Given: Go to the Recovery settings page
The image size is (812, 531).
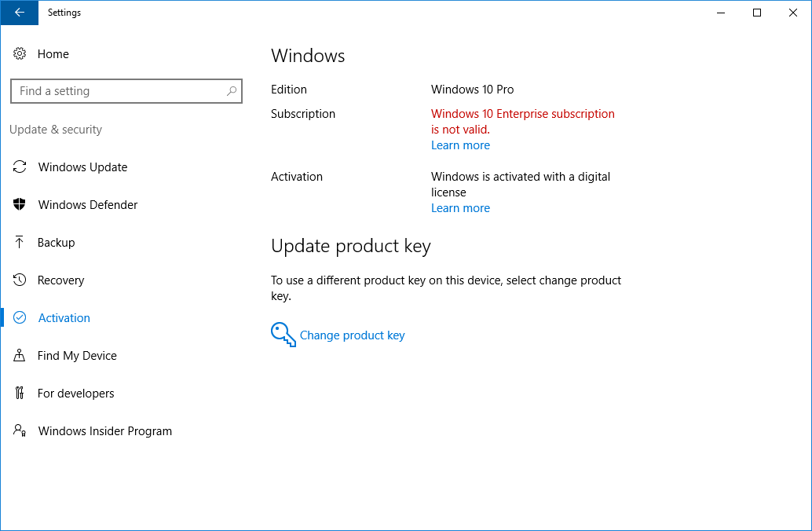Looking at the screenshot, I should [x=60, y=280].
